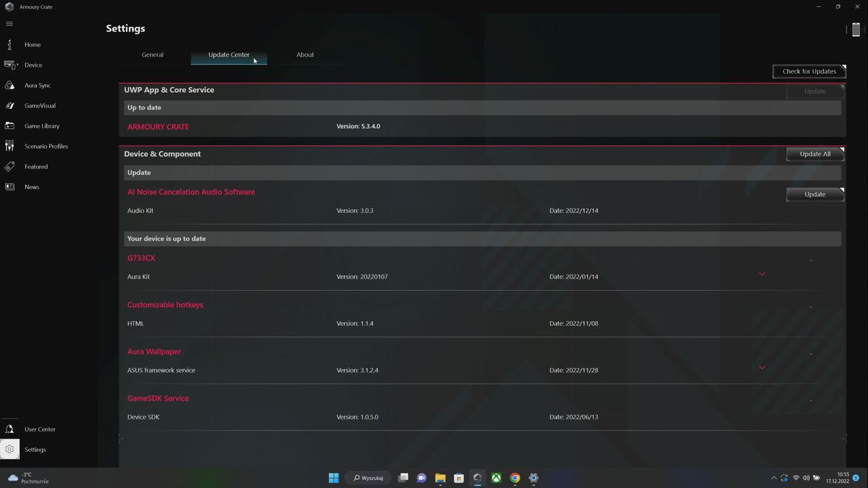This screenshot has height=488, width=868.
Task: Click ASUS framework service label
Action: click(161, 370)
